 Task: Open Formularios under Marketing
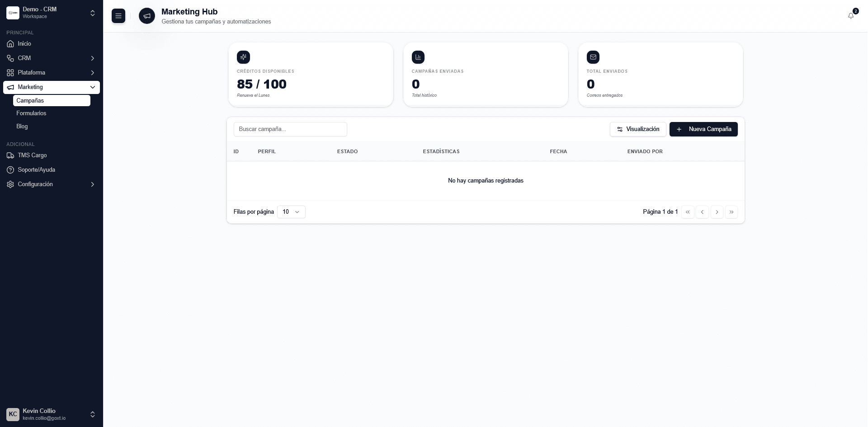(52, 113)
